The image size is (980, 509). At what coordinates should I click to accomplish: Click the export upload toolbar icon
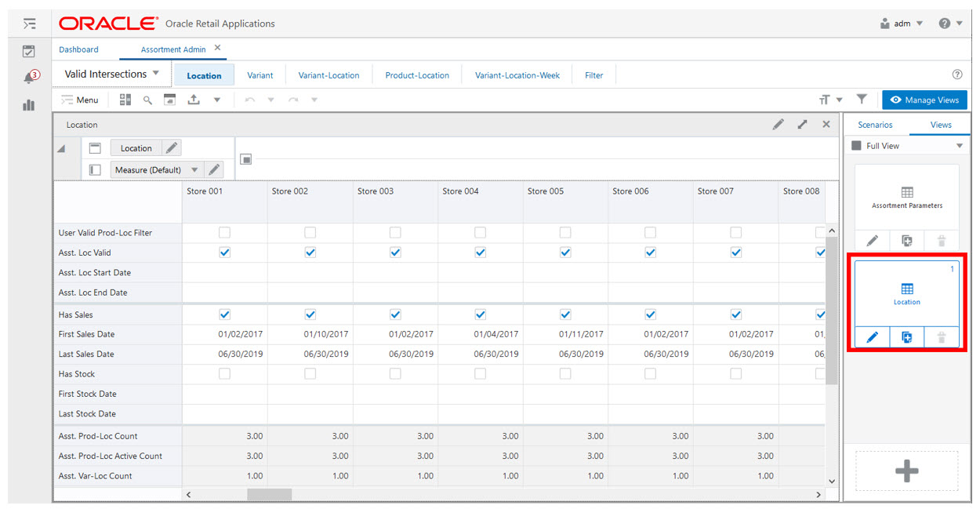[193, 100]
